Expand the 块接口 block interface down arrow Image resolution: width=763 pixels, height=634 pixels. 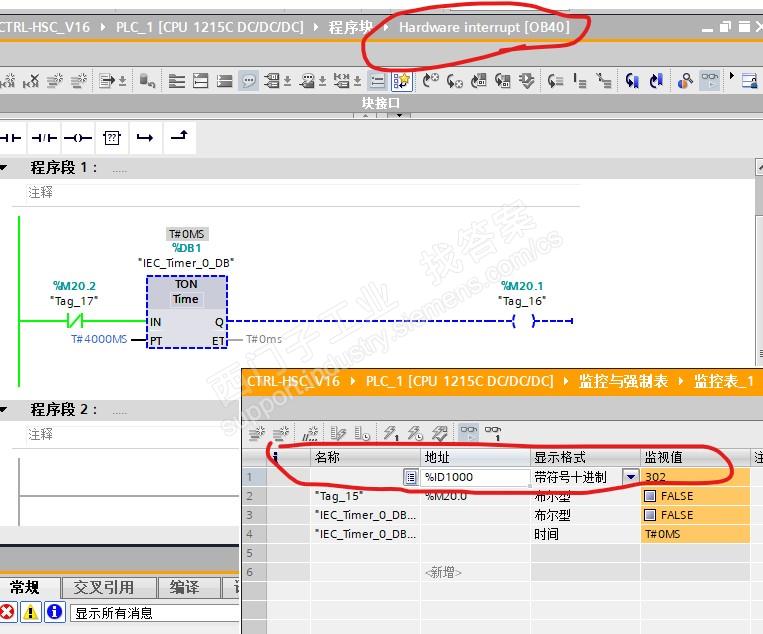point(399,116)
